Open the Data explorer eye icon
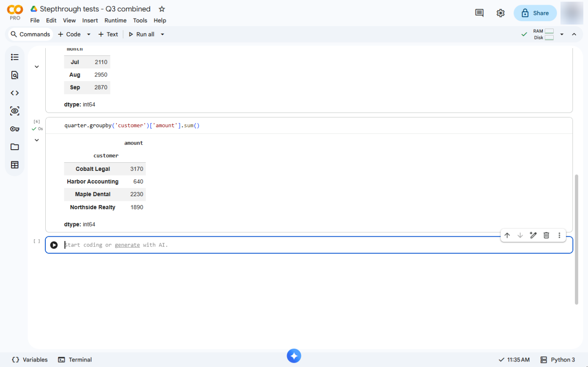 (x=15, y=111)
